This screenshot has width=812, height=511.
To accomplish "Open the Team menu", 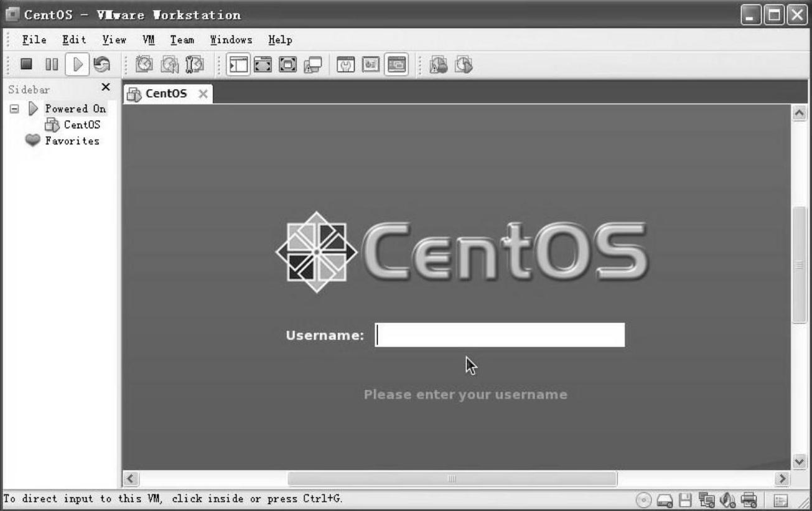I will (x=182, y=40).
